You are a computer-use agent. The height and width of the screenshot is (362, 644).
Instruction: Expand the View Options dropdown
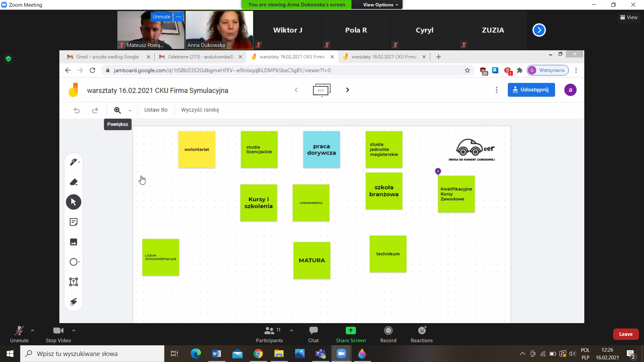coord(380,5)
